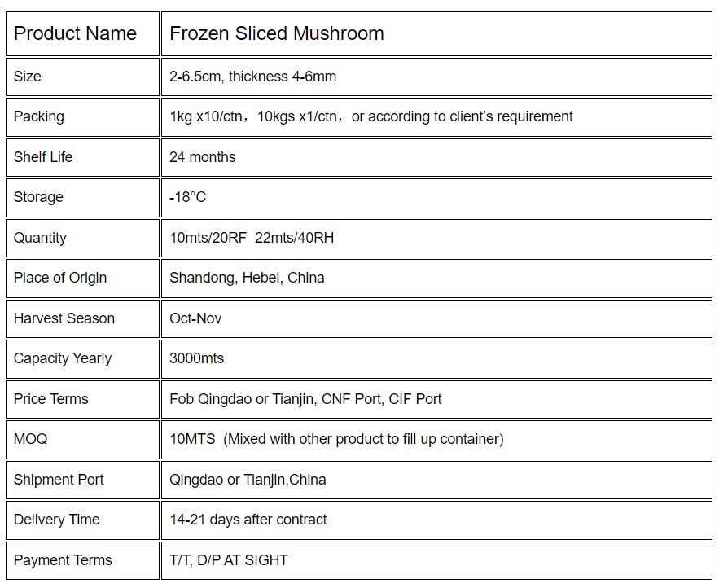Select Shandong, Hebei, China text

click(247, 278)
